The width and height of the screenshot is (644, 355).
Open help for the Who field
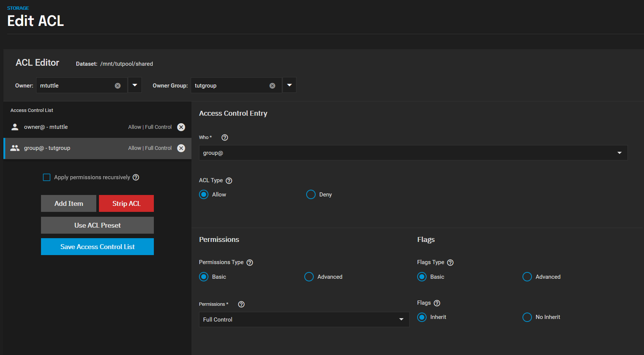coord(225,137)
